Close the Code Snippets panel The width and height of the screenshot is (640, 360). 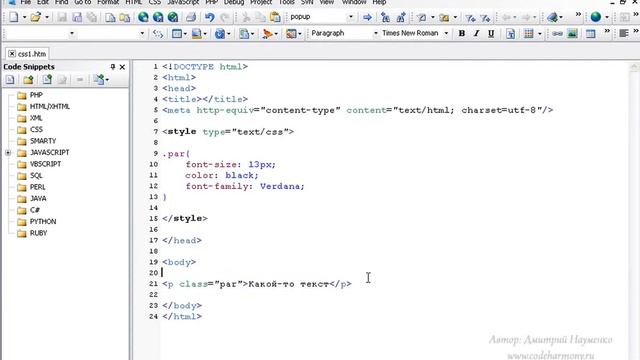click(122, 67)
